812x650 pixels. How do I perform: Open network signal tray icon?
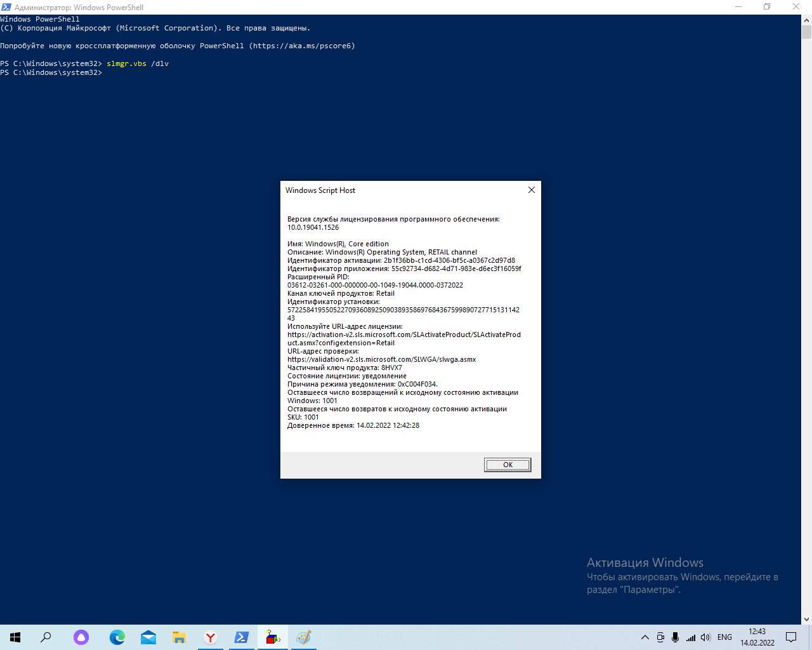tap(691, 637)
